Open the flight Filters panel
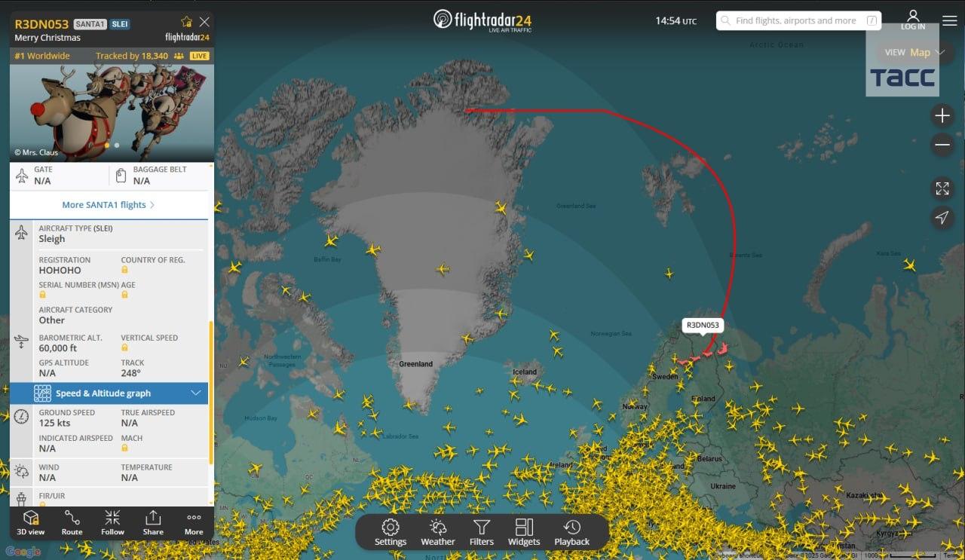Screen dimensions: 965x560 point(481,533)
